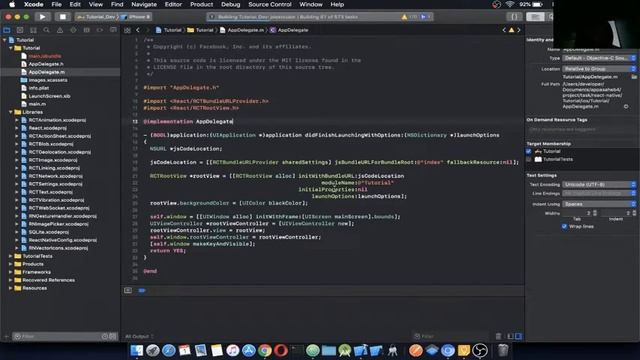Hide the debug area toggle icon
Image resolution: width=640 pixels, height=360 pixels.
pos(128,290)
